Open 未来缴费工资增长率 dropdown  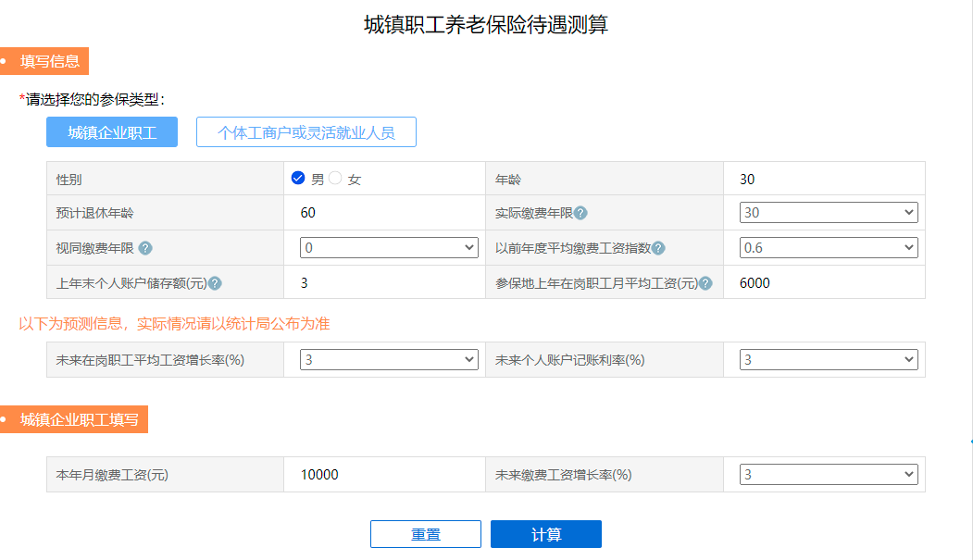[x=829, y=475]
